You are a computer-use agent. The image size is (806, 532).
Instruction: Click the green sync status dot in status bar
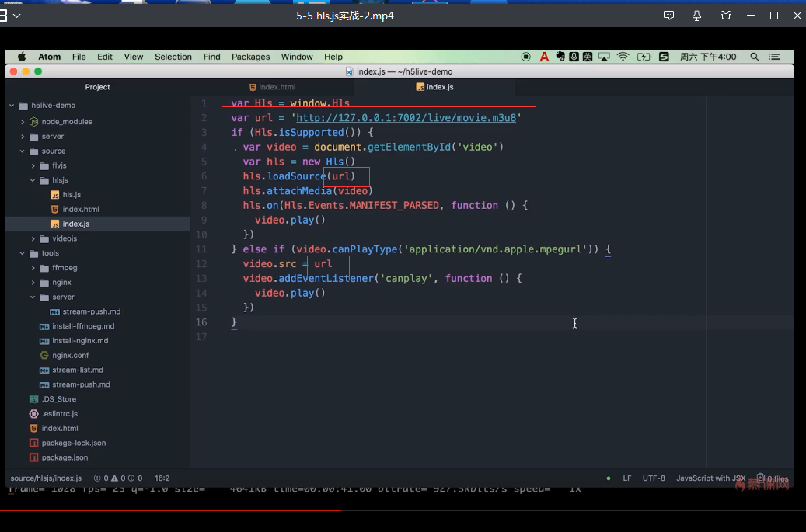(608, 478)
